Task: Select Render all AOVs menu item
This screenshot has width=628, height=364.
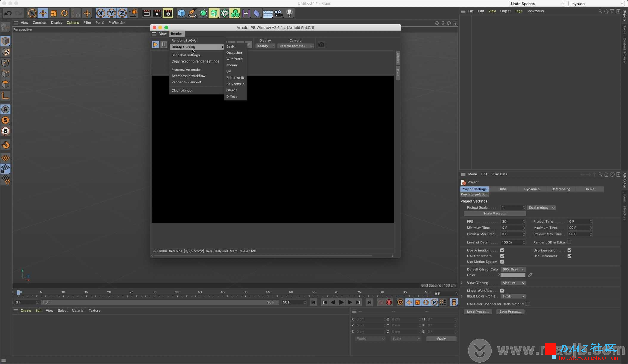Action: click(x=197, y=40)
